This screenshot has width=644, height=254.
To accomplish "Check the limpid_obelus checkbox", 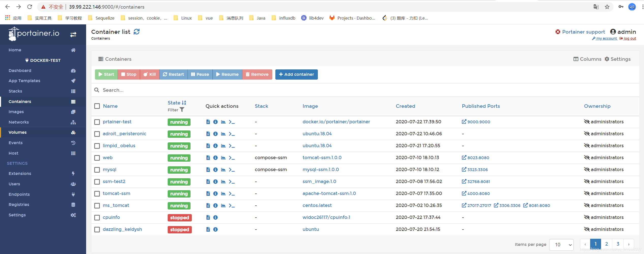I will coord(97,146).
